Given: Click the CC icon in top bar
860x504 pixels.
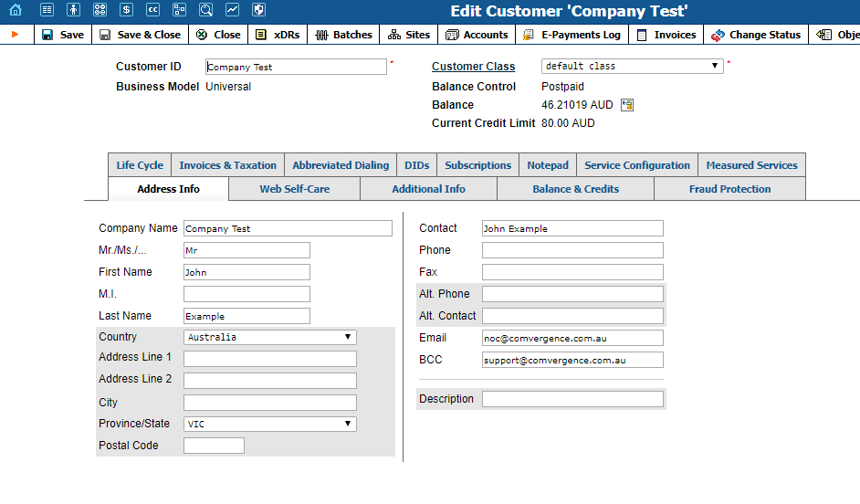Looking at the screenshot, I should (153, 10).
